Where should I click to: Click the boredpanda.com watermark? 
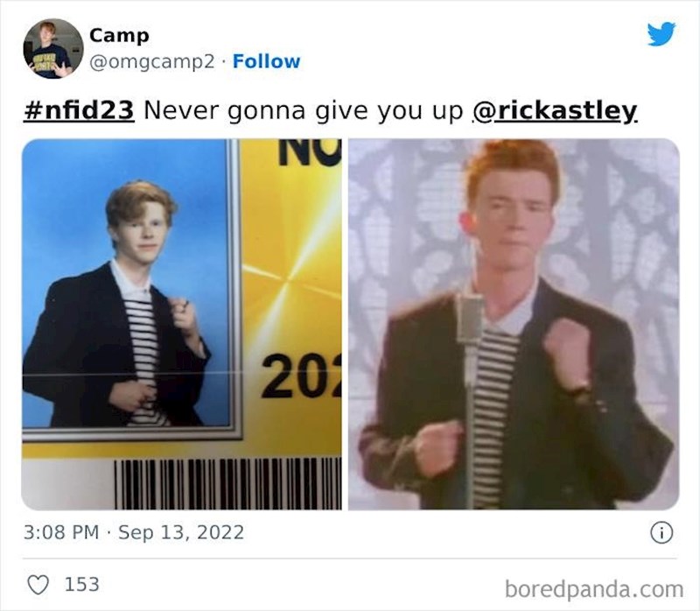[594, 589]
